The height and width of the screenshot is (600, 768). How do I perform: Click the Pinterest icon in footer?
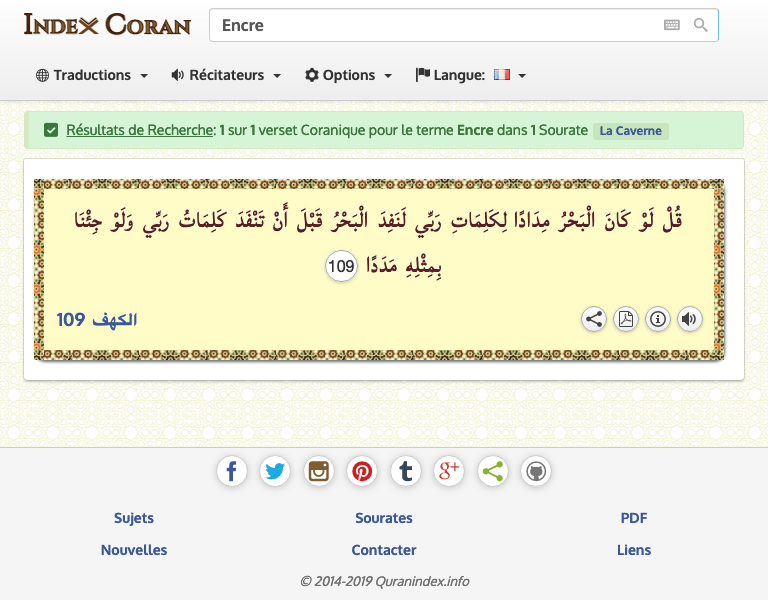pyautogui.click(x=362, y=471)
